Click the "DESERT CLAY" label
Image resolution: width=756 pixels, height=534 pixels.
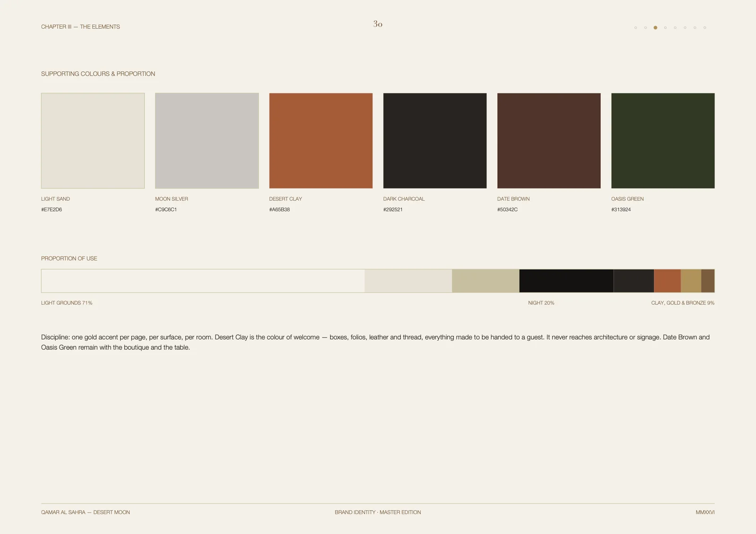coord(285,199)
